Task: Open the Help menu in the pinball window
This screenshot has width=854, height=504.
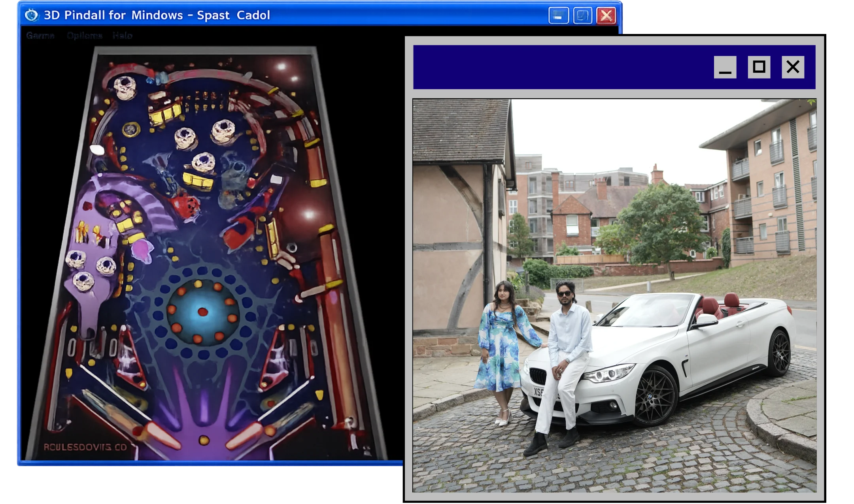Action: [122, 36]
